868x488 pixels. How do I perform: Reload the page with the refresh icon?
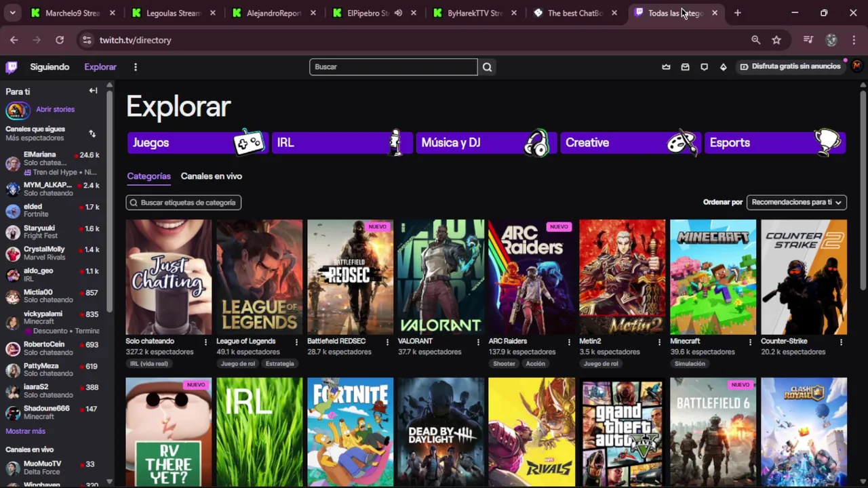coord(60,40)
